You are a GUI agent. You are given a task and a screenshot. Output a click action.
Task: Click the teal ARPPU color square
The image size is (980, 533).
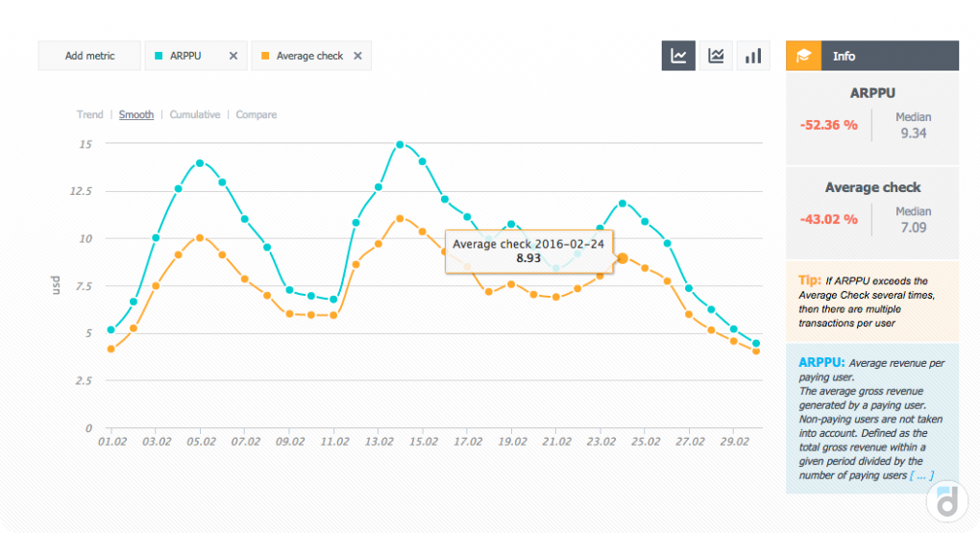(159, 56)
